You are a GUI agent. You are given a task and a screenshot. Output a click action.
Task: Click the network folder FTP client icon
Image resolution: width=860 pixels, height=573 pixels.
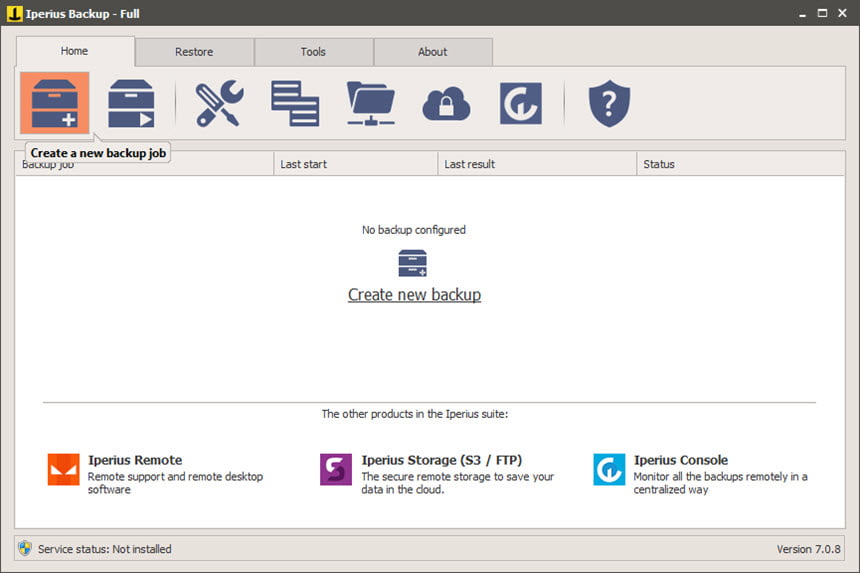371,103
